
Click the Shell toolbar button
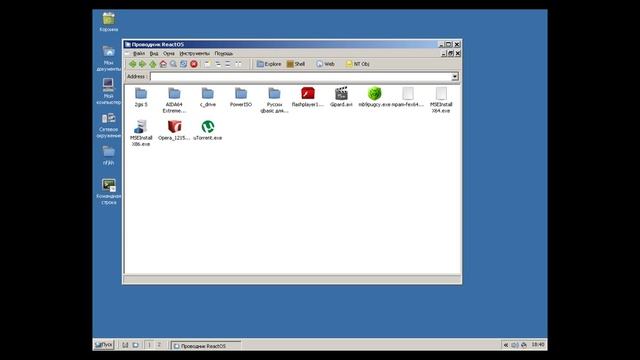point(296,64)
